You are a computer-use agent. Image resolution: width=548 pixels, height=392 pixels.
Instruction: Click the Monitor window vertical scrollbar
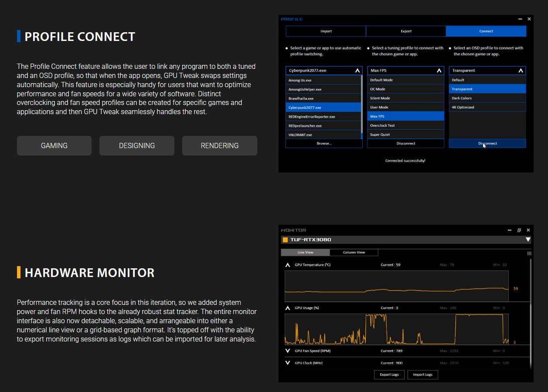click(531, 314)
